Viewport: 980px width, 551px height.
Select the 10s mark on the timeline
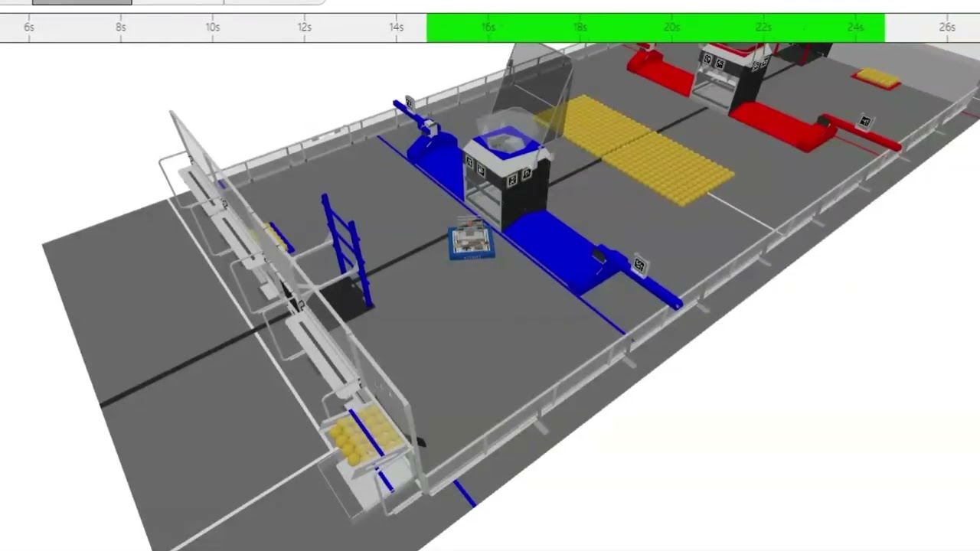click(213, 28)
